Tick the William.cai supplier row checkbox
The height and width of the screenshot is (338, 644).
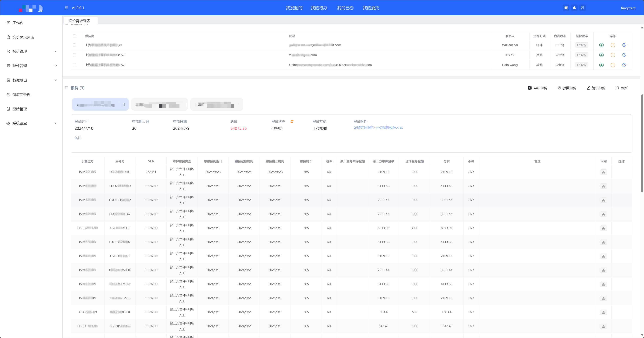pyautogui.click(x=74, y=45)
